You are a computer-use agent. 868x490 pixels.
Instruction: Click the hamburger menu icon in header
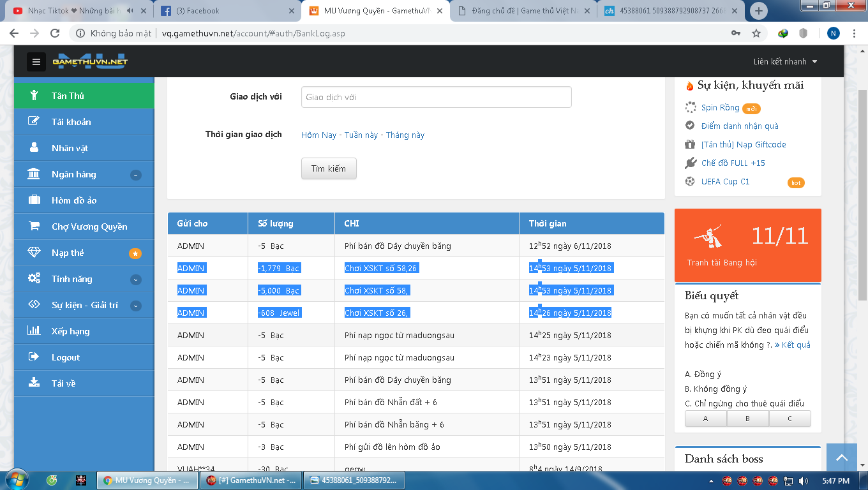pos(36,62)
